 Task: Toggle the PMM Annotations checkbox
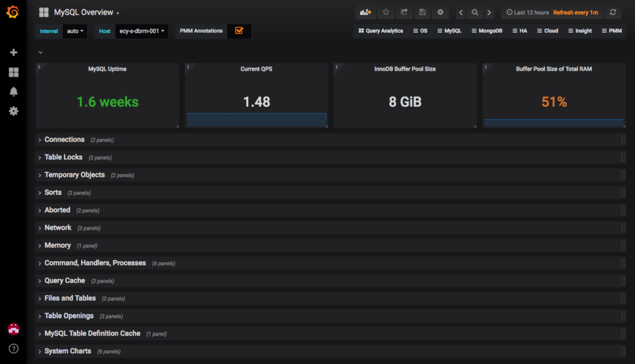click(x=239, y=30)
